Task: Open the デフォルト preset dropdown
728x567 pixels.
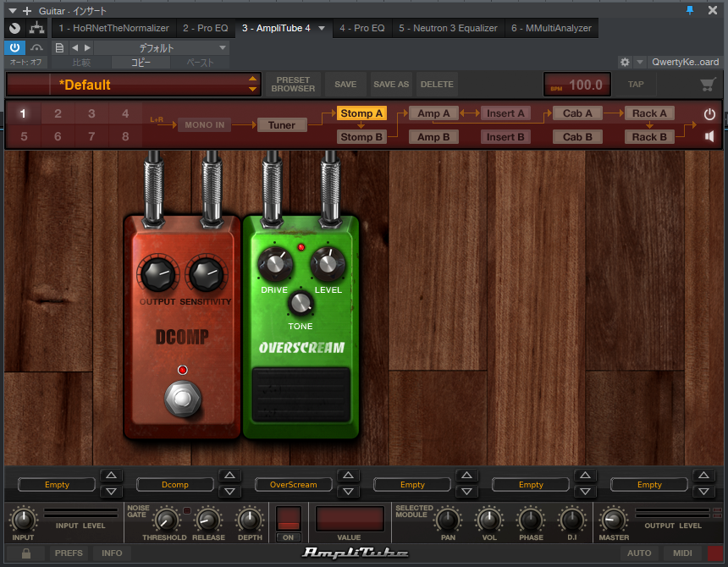Action: (x=162, y=47)
